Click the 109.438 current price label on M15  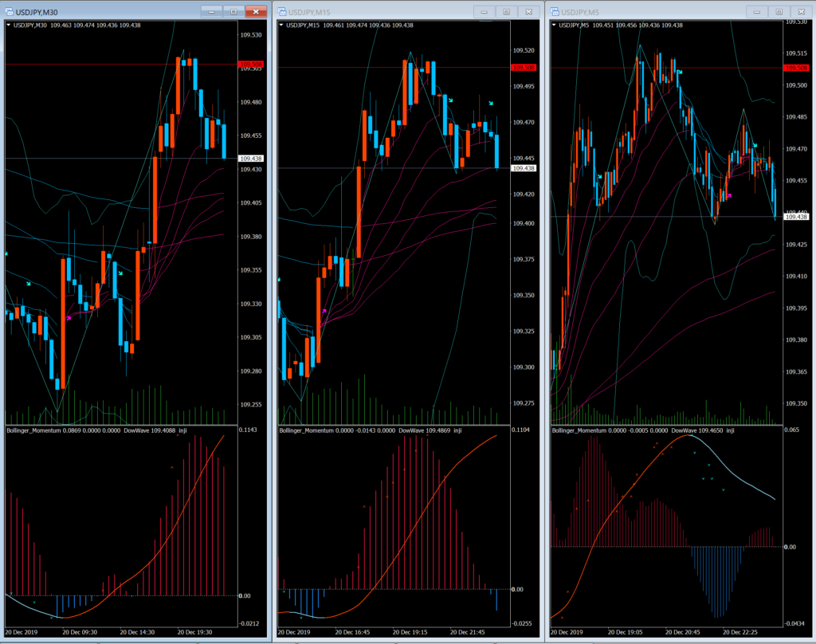click(x=524, y=168)
